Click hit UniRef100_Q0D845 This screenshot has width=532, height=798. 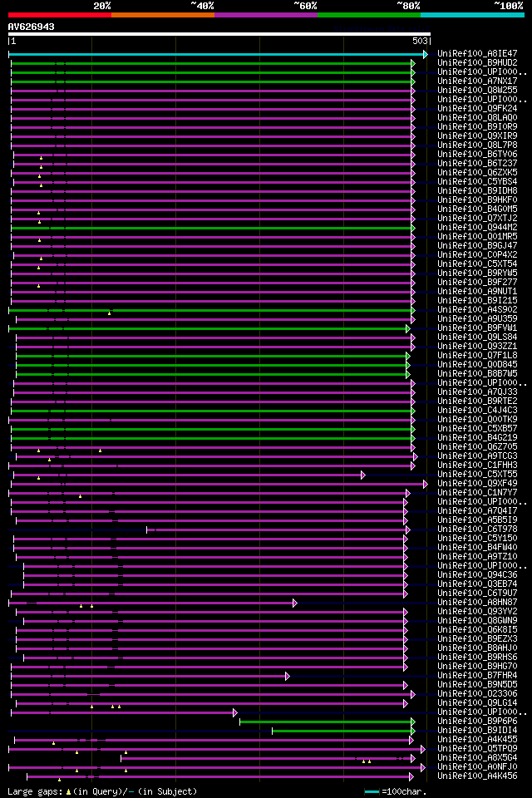point(477,365)
